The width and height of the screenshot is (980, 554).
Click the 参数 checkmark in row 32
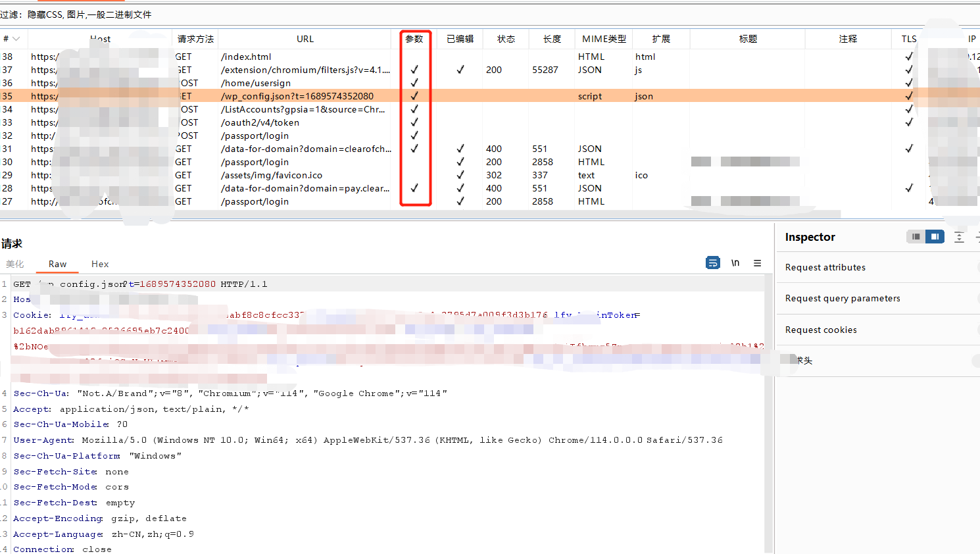[x=414, y=136]
